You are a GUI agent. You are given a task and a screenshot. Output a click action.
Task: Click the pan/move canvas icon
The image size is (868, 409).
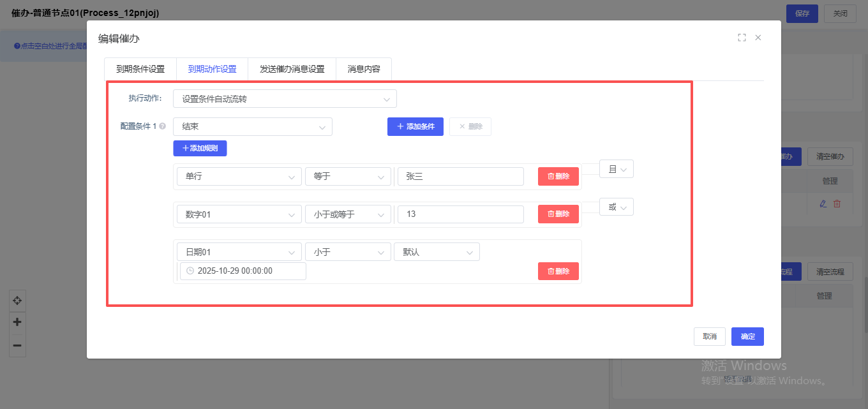tap(17, 301)
